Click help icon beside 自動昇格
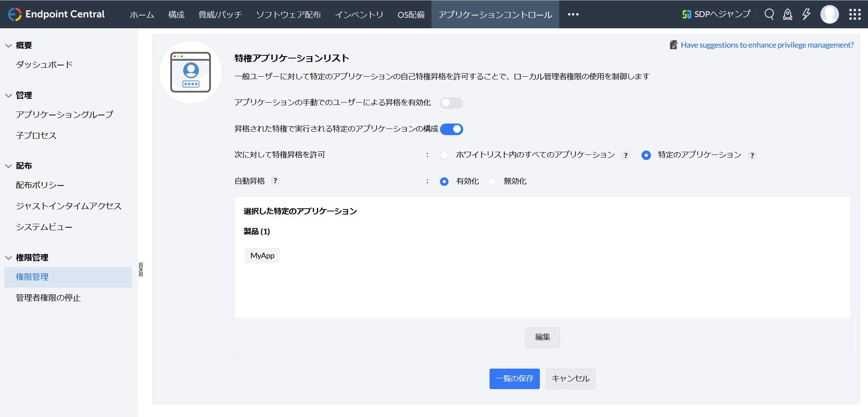This screenshot has width=868, height=417. point(275,181)
